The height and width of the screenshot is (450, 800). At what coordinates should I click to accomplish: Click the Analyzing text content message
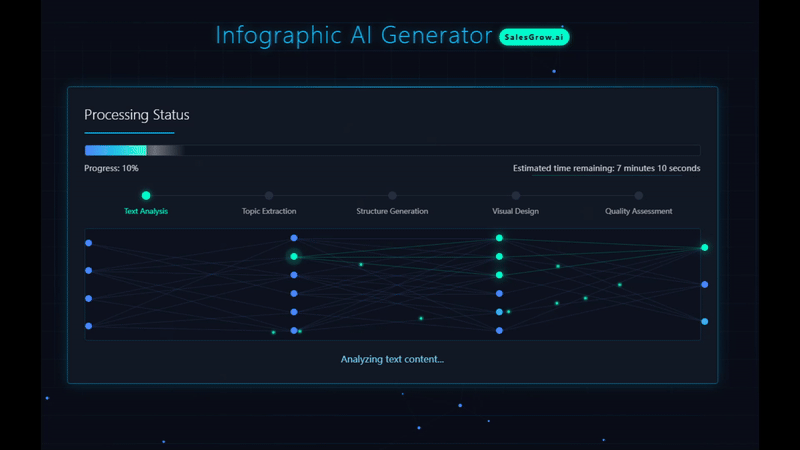392,359
